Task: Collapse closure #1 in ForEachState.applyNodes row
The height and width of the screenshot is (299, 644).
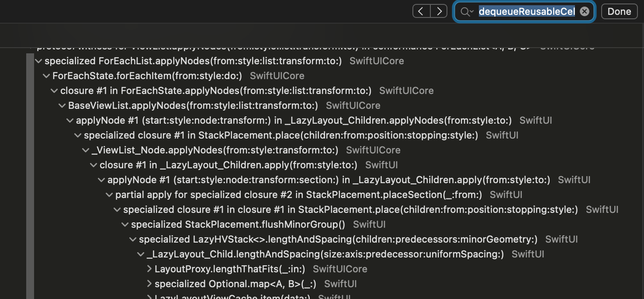Action: pyautogui.click(x=54, y=91)
